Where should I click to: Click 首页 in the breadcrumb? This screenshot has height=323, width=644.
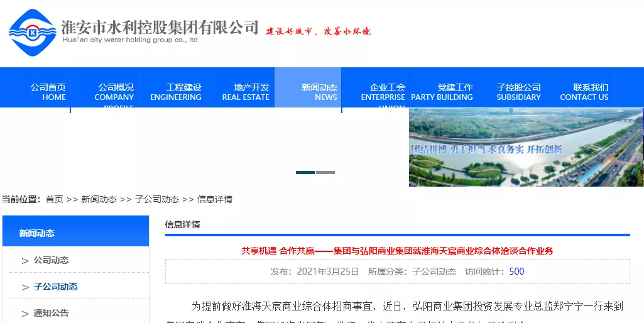(55, 199)
